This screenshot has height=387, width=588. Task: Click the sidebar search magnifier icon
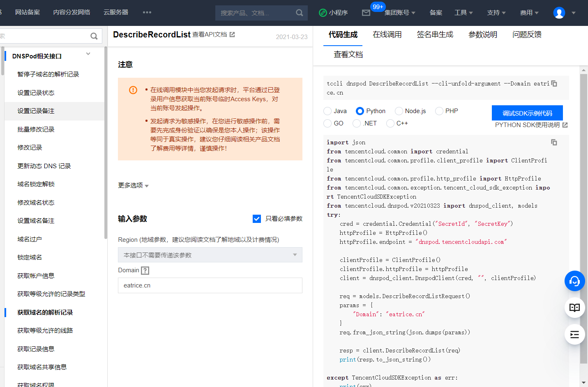(x=94, y=36)
